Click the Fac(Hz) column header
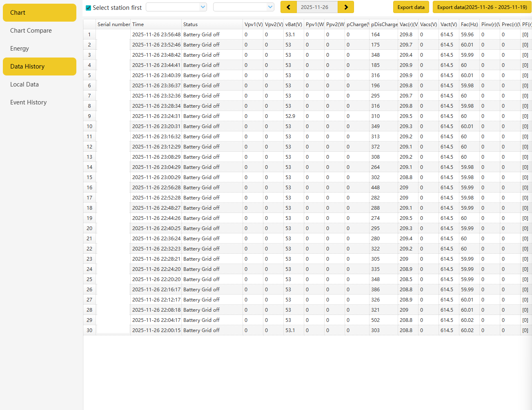The height and width of the screenshot is (410, 532). tap(469, 24)
